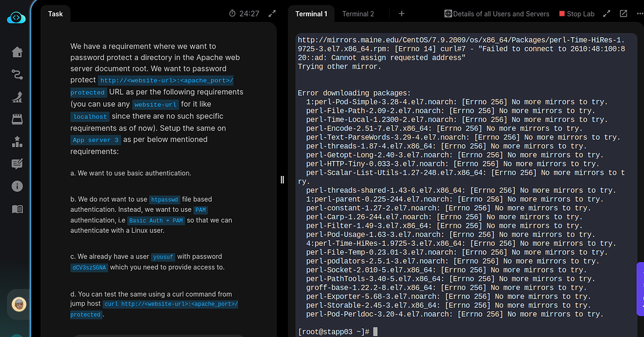The image size is (644, 337).
Task: Click the user avatar in sidebar
Action: click(20, 304)
